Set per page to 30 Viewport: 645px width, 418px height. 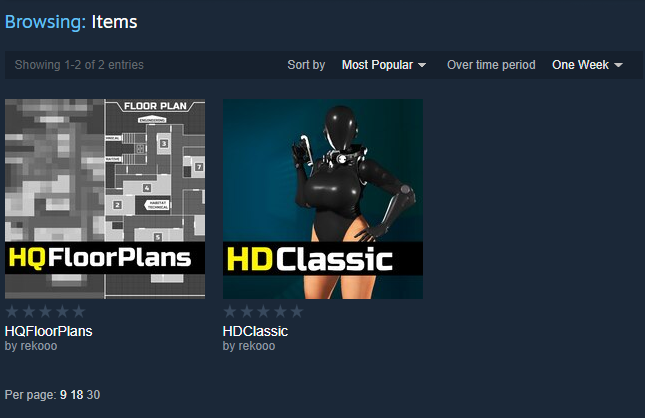(93, 395)
